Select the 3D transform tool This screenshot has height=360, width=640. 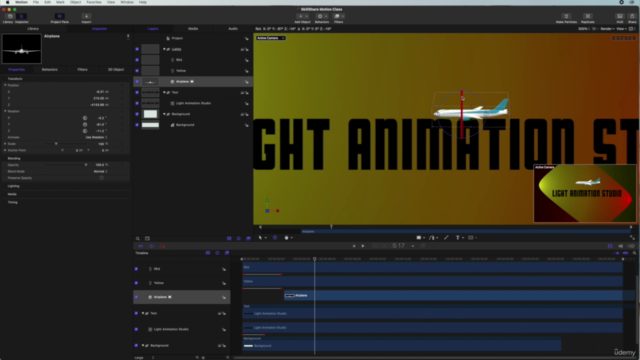275,238
